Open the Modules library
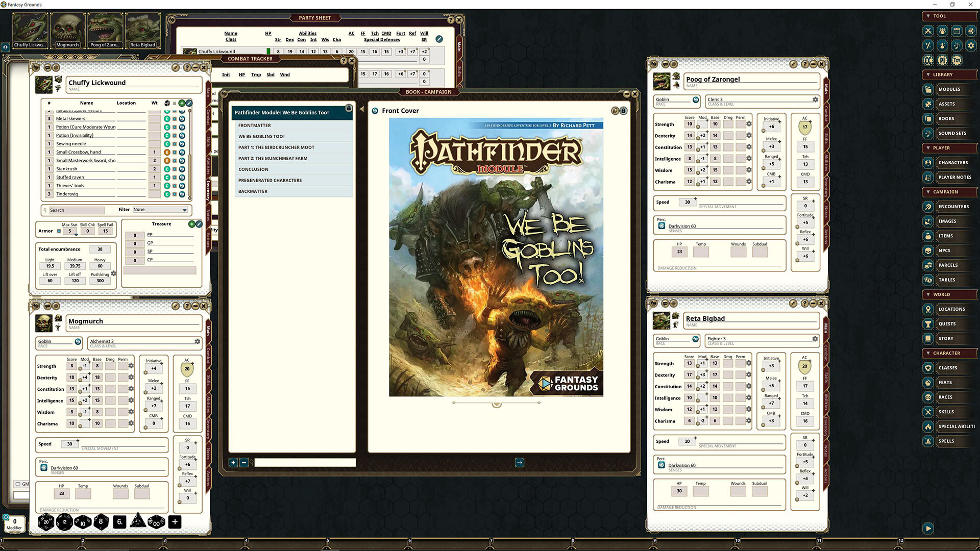Viewport: 980px width, 551px height. [949, 89]
